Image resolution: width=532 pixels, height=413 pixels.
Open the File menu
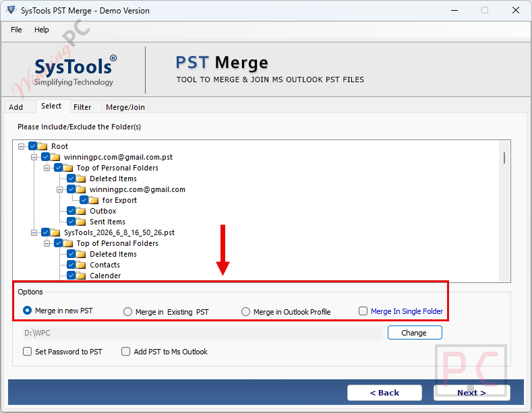pyautogui.click(x=16, y=30)
